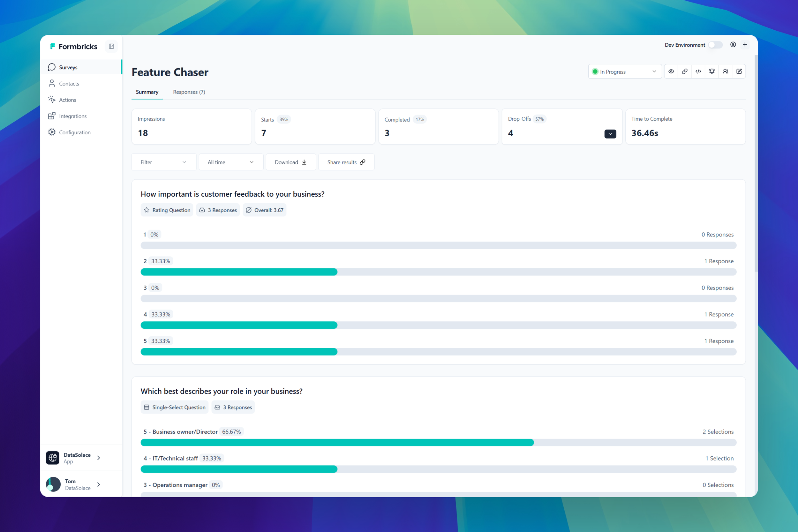Click the account avatar icon top right
Image resolution: width=798 pixels, height=532 pixels.
(733, 44)
